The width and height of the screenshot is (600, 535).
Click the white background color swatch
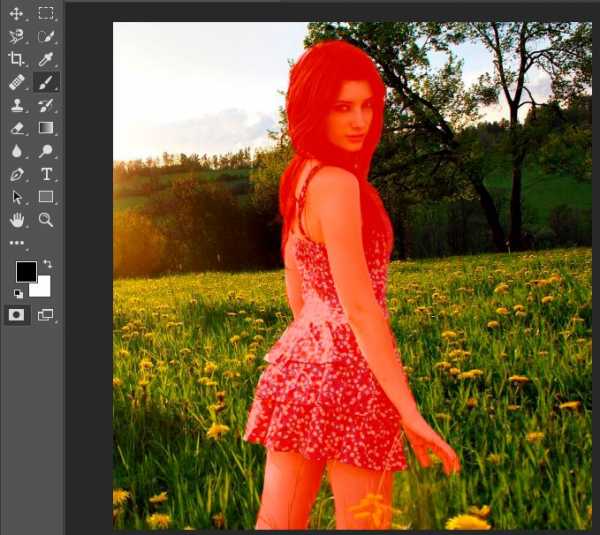43,288
